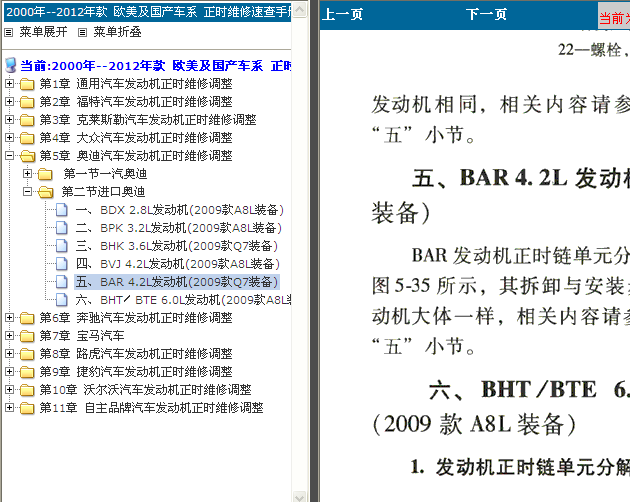The image size is (630, 502).
Task: Go to 下一页 next page
Action: pyautogui.click(x=486, y=14)
